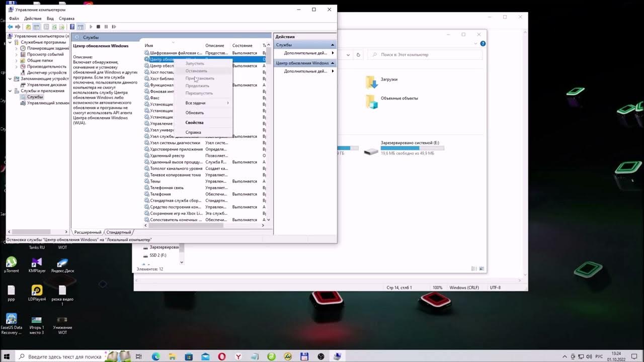
Task: Click the Opera icon in the taskbar
Action: (222, 356)
